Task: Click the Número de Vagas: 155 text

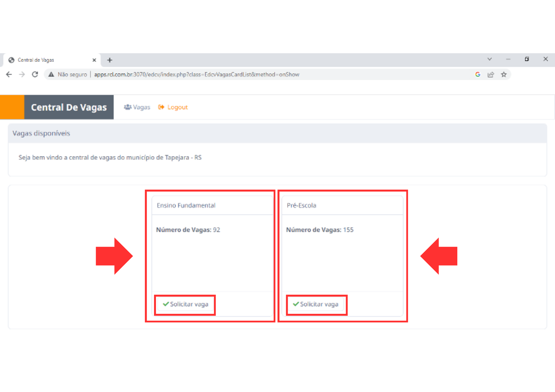Action: pyautogui.click(x=320, y=230)
